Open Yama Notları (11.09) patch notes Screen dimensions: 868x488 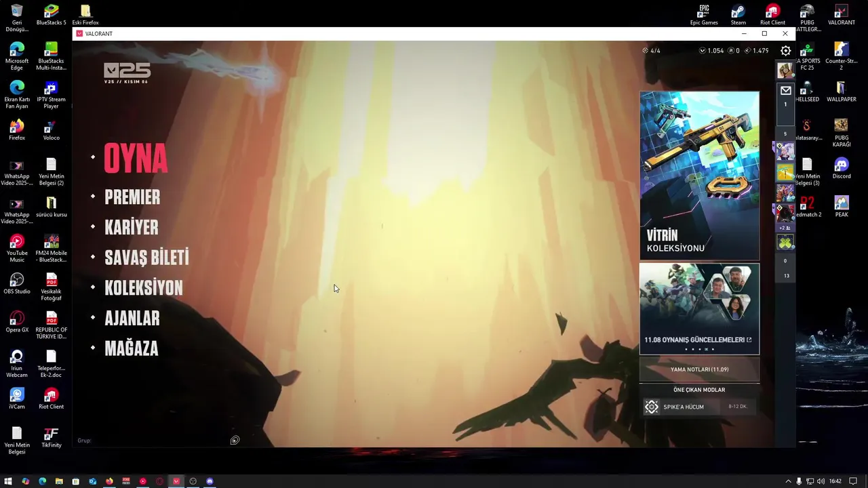click(699, 369)
